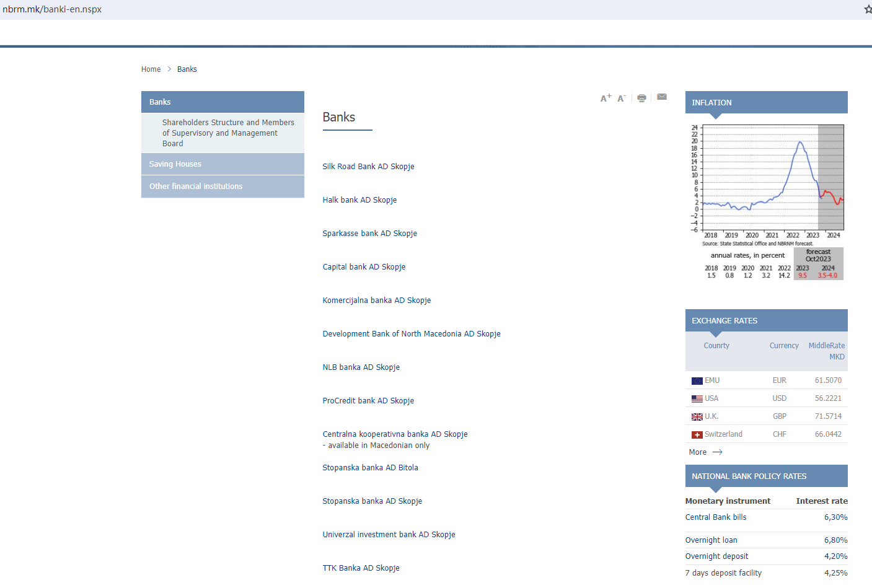Open Shareholders Structure and Members submenu

(x=228, y=133)
